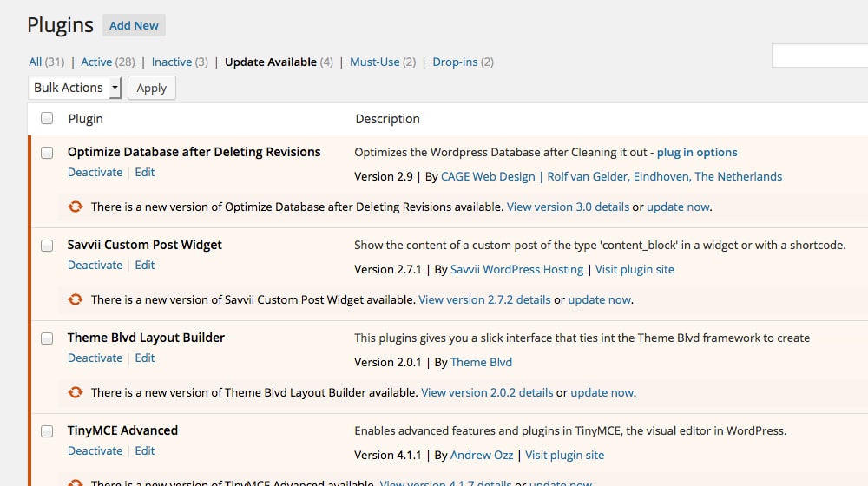Screen dimensions: 868x486
Task: Click the Plugins page heading
Action: point(61,25)
